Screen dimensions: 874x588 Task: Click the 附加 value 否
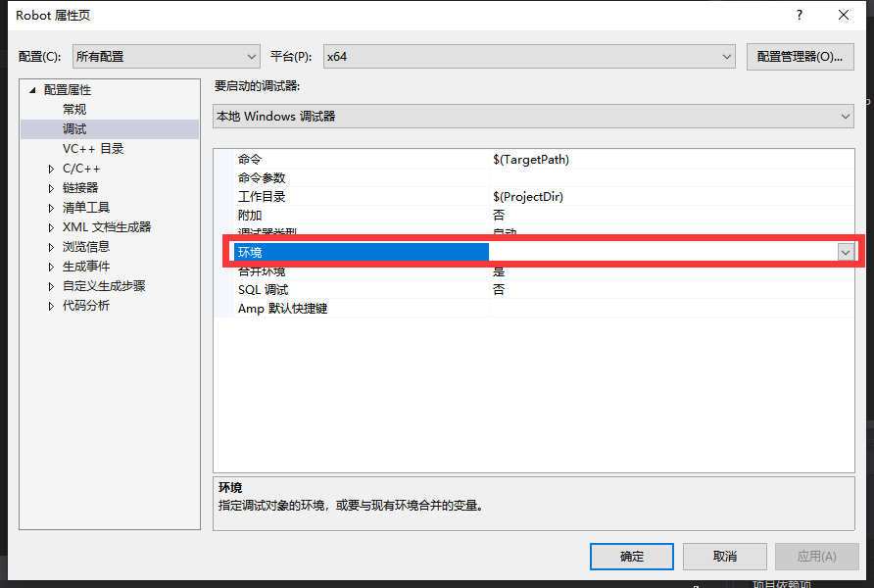[499, 215]
